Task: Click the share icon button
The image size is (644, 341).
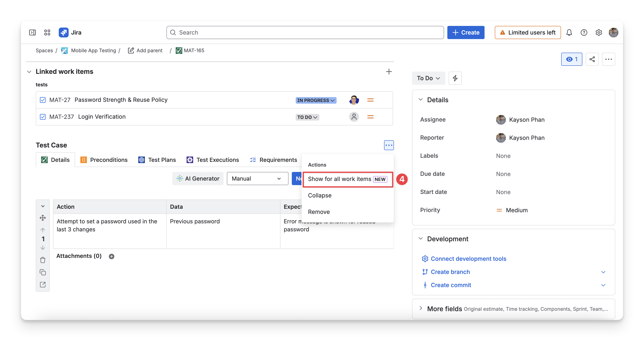Action: point(592,59)
